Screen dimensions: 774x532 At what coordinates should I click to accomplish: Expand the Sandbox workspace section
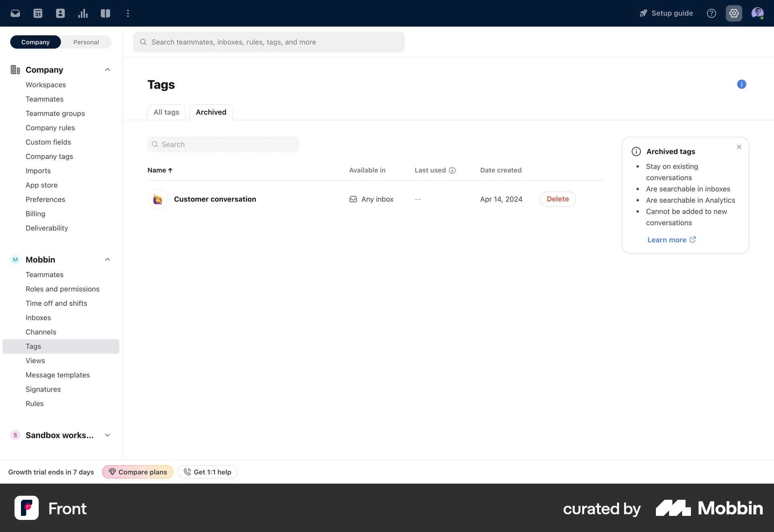tap(107, 435)
